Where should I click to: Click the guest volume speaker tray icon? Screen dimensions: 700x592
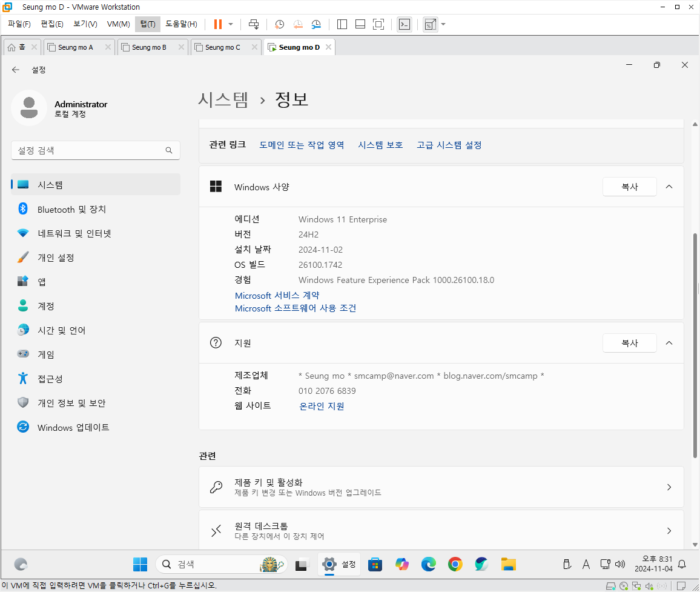620,564
